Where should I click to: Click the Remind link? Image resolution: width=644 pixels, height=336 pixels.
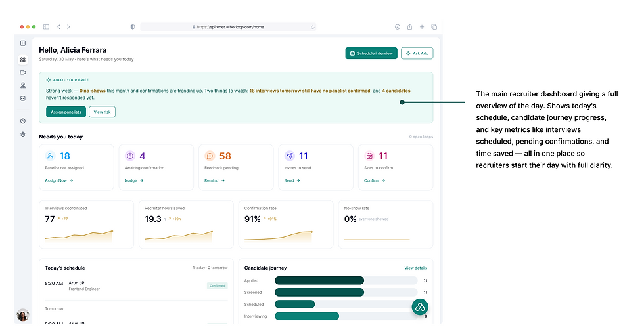(214, 180)
